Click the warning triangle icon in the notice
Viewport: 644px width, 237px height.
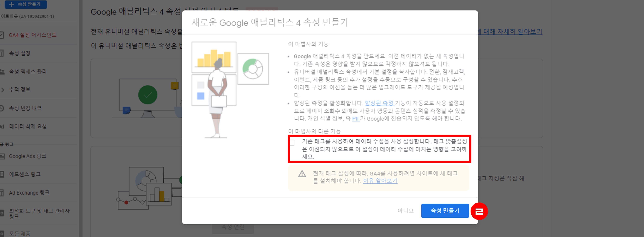[x=302, y=174]
